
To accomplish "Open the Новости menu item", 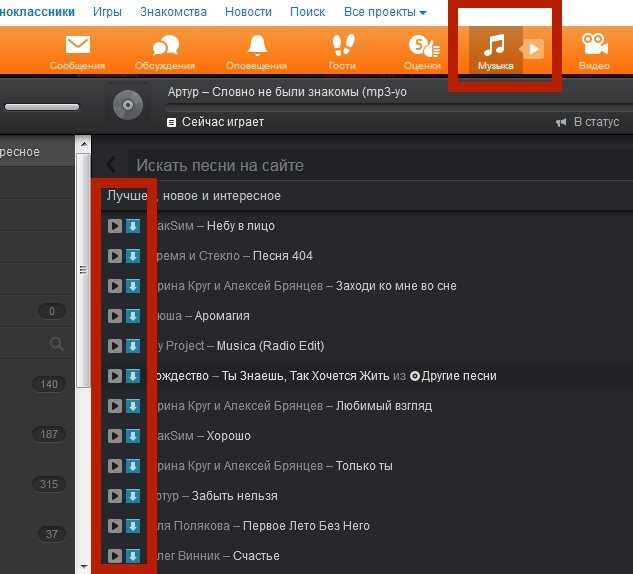I will pyautogui.click(x=248, y=12).
